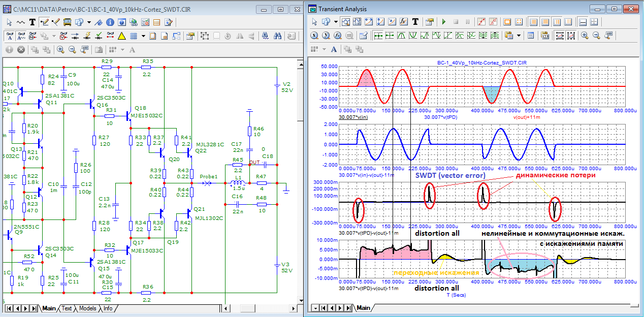Click the yellow triangle warning icon
Image resolution: width=644 pixels, height=317 pixels.
click(x=122, y=36)
